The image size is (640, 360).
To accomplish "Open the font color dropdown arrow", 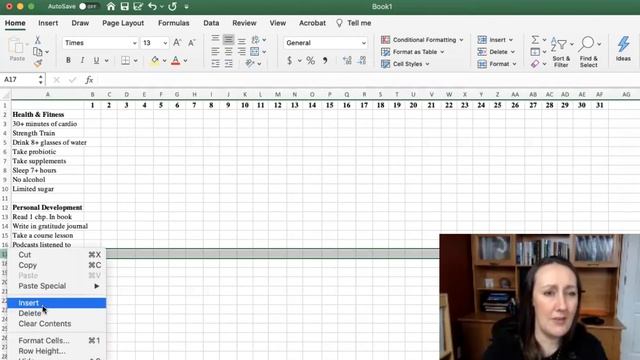I will pyautogui.click(x=185, y=61).
